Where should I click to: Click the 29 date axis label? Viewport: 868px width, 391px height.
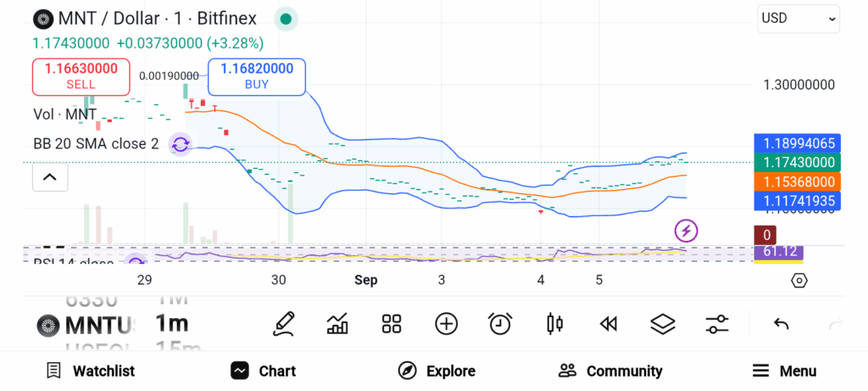click(x=144, y=280)
